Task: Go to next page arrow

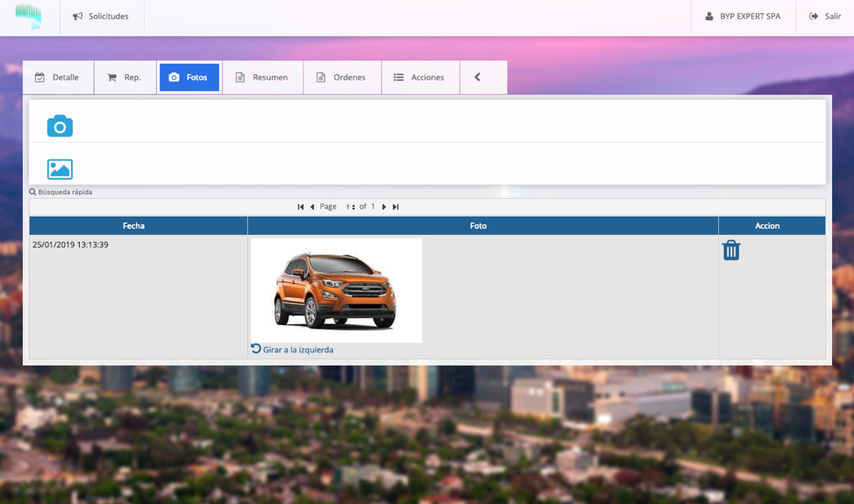Action: click(384, 207)
